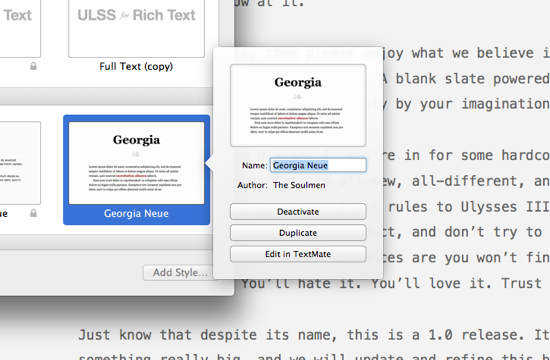Click the Georgia Neue label under selected style
Image resolution: width=550 pixels, height=360 pixels.
click(136, 213)
